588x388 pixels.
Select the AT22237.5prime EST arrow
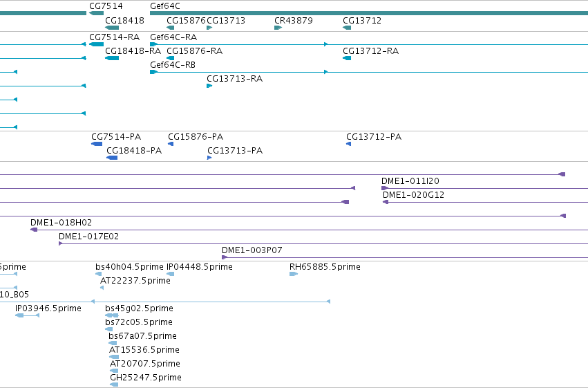[x=102, y=288]
